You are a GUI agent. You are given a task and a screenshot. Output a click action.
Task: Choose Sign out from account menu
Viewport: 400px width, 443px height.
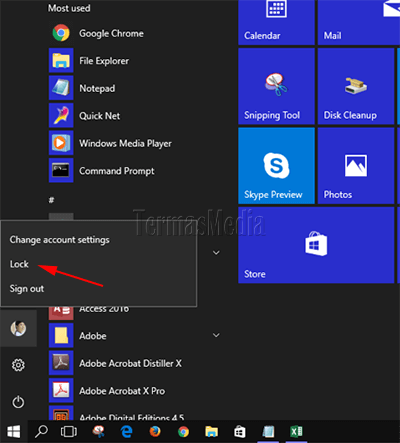pos(27,289)
